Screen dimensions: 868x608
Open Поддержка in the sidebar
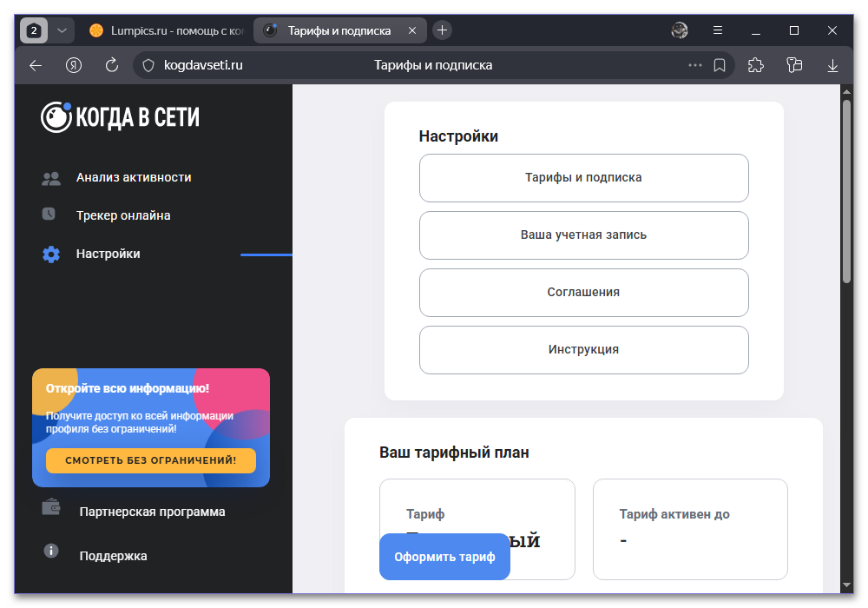[x=113, y=557]
